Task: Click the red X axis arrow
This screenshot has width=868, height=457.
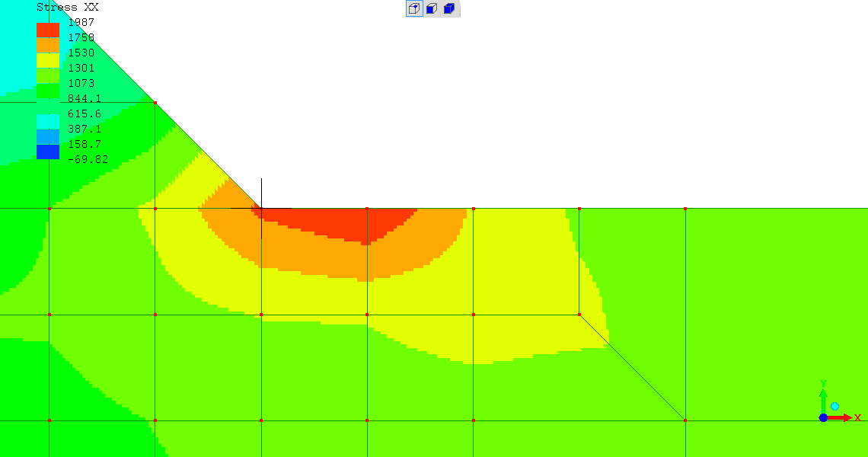Action: point(841,417)
